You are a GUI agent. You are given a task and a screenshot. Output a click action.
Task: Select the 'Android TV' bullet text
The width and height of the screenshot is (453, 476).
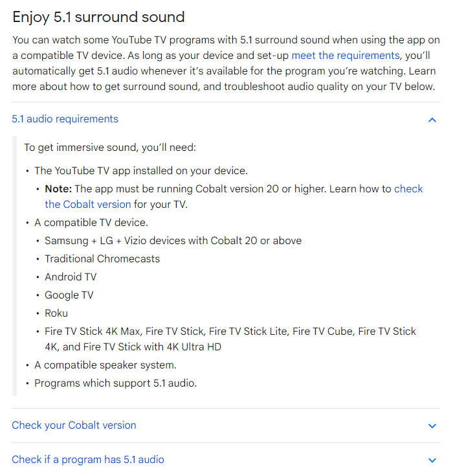71,277
